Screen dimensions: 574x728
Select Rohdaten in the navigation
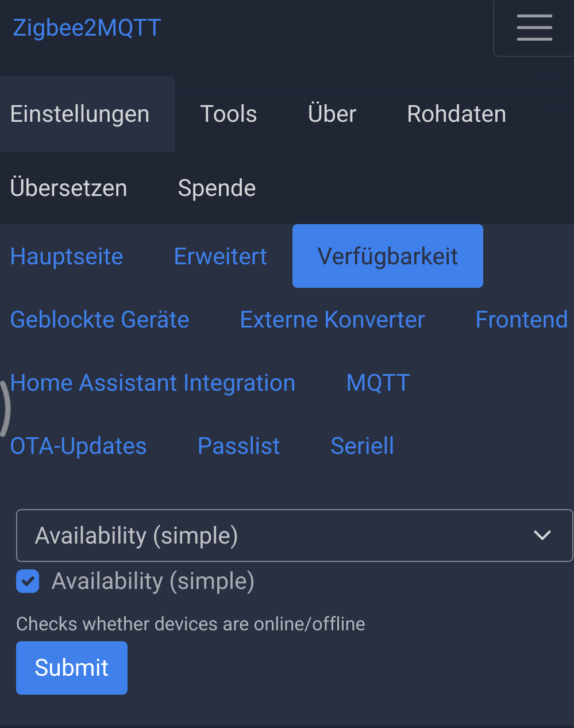click(x=456, y=114)
